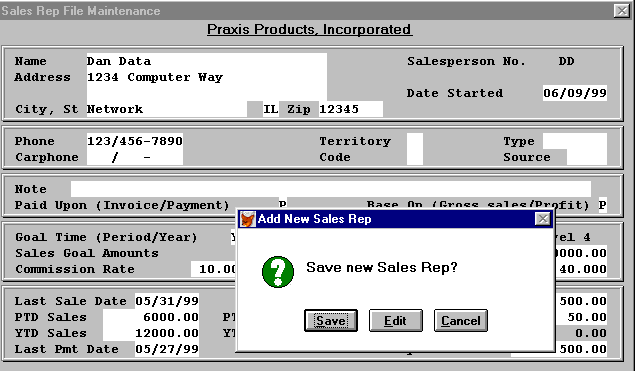
Task: Click the empty Carphone field
Action: pyautogui.click(x=135, y=157)
